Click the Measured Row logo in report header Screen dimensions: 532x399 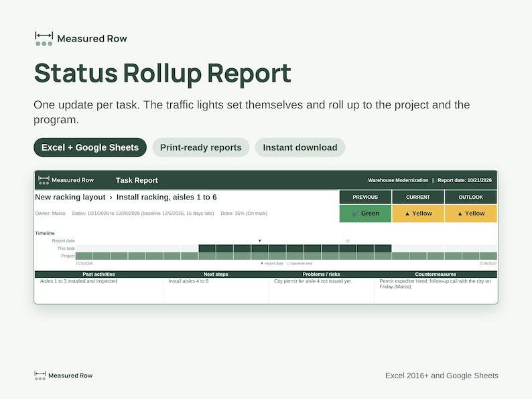coord(66,180)
